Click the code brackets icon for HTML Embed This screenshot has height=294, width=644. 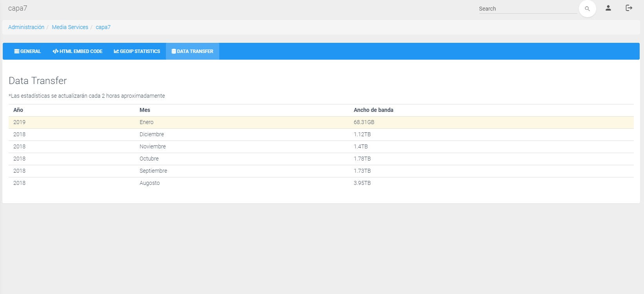55,51
